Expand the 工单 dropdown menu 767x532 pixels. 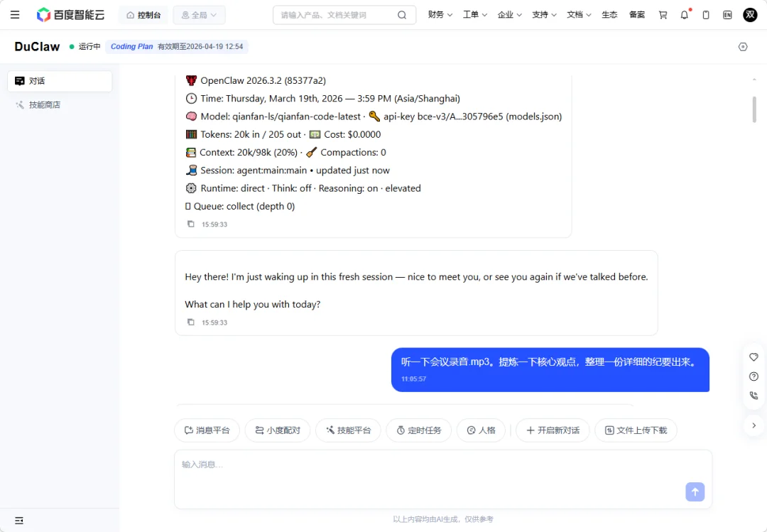[474, 15]
